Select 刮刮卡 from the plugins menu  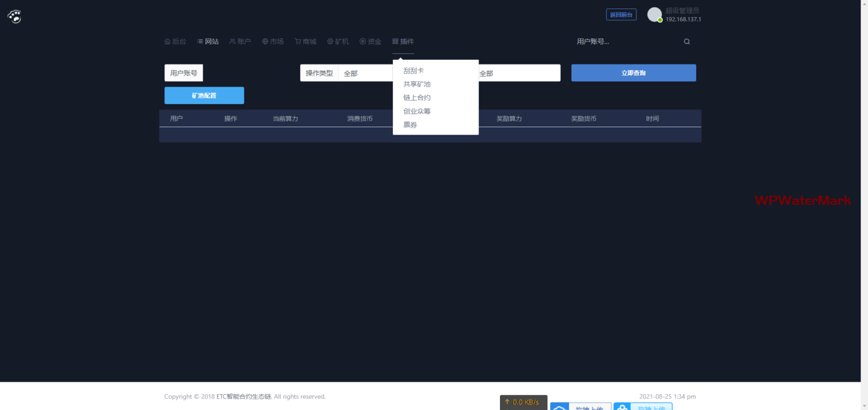coord(414,71)
